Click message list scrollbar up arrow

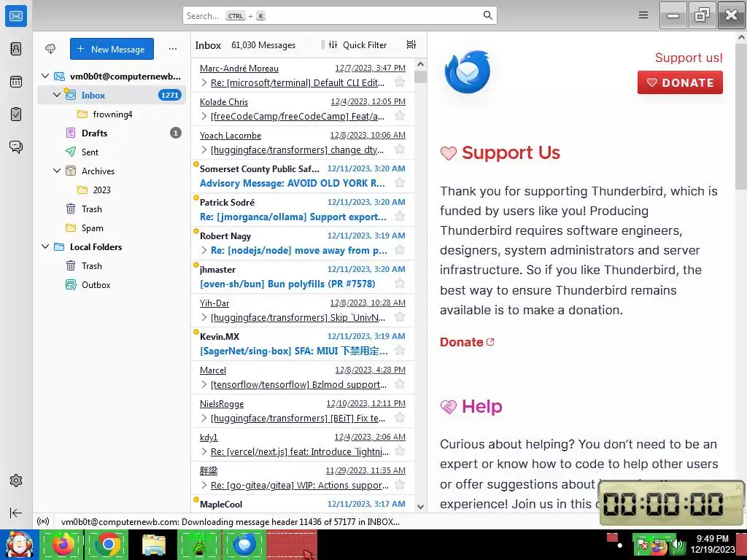(x=420, y=64)
